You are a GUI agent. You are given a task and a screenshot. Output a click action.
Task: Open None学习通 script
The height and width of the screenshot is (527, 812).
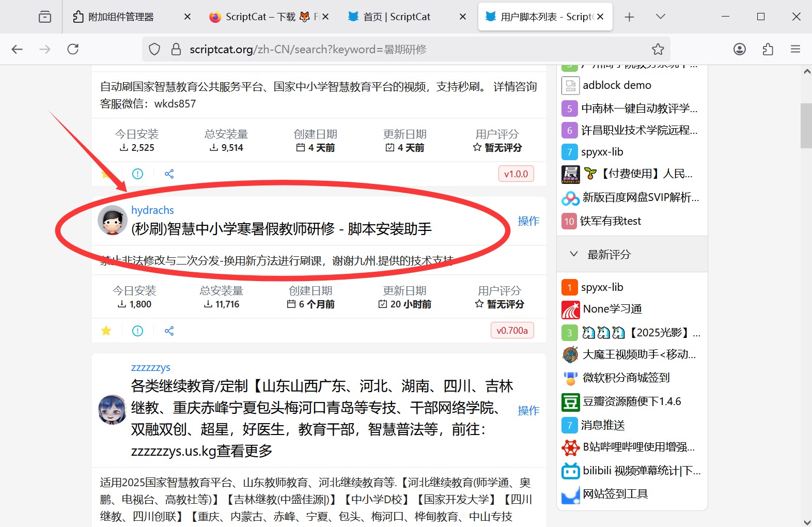[x=613, y=309]
